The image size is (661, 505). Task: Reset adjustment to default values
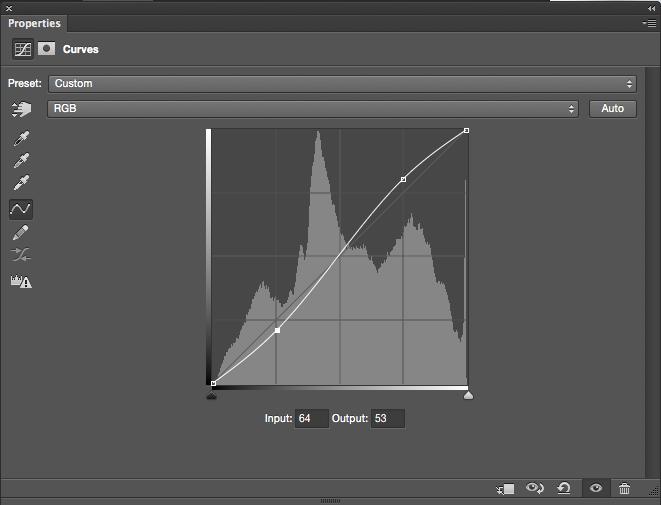[564, 488]
